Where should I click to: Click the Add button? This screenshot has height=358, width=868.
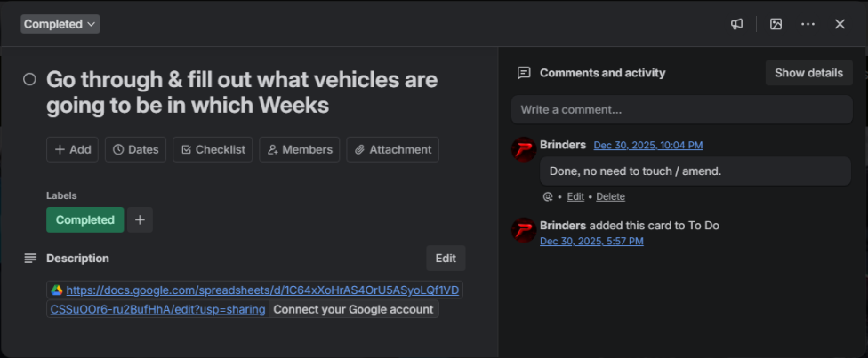click(73, 149)
